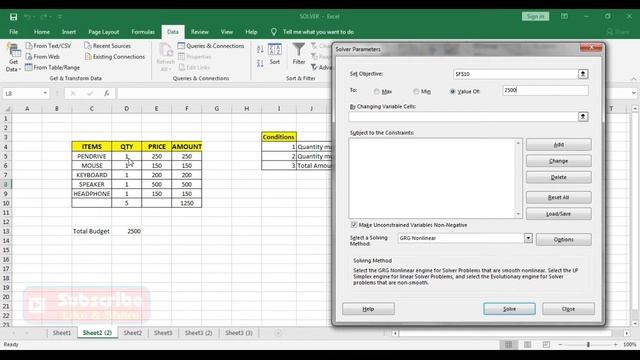Click the Select All corner of the worksheet
This screenshot has height=360, width=640.
[x=7, y=109]
